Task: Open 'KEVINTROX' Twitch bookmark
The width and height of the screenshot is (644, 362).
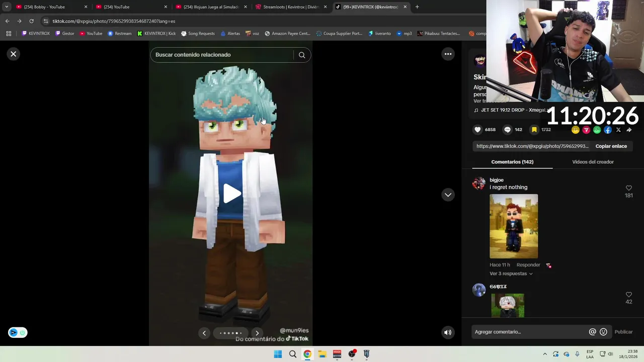Action: click(35, 34)
